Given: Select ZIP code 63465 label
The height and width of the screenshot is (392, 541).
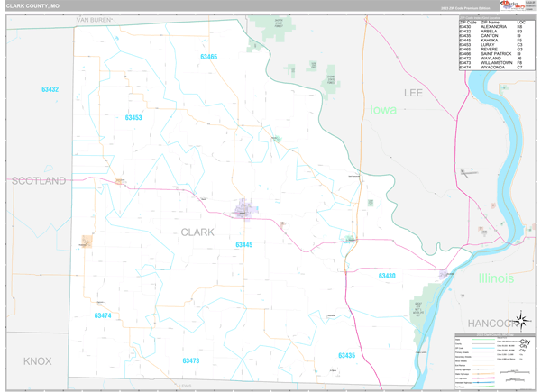Looking at the screenshot, I should [x=208, y=57].
